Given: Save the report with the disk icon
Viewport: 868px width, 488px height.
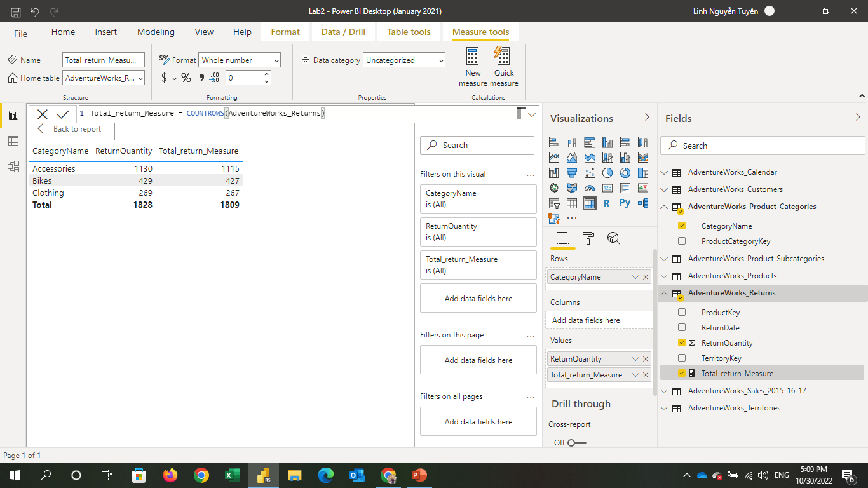Looking at the screenshot, I should (16, 11).
